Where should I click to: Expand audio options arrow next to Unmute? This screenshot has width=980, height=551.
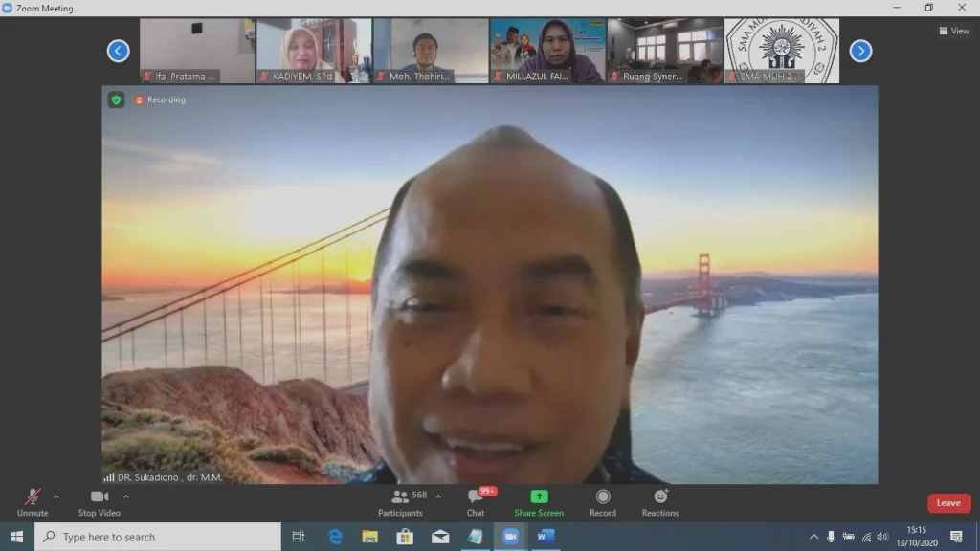pyautogui.click(x=56, y=496)
